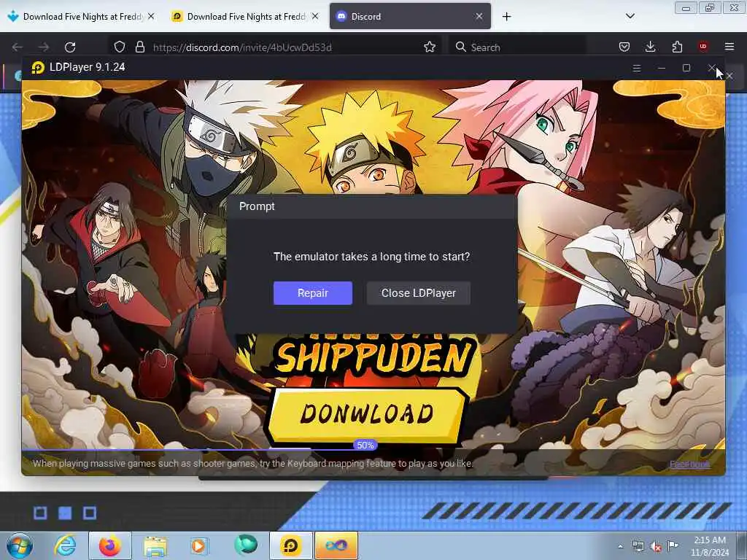Click the Firefox taskbar icon

[x=110, y=545]
